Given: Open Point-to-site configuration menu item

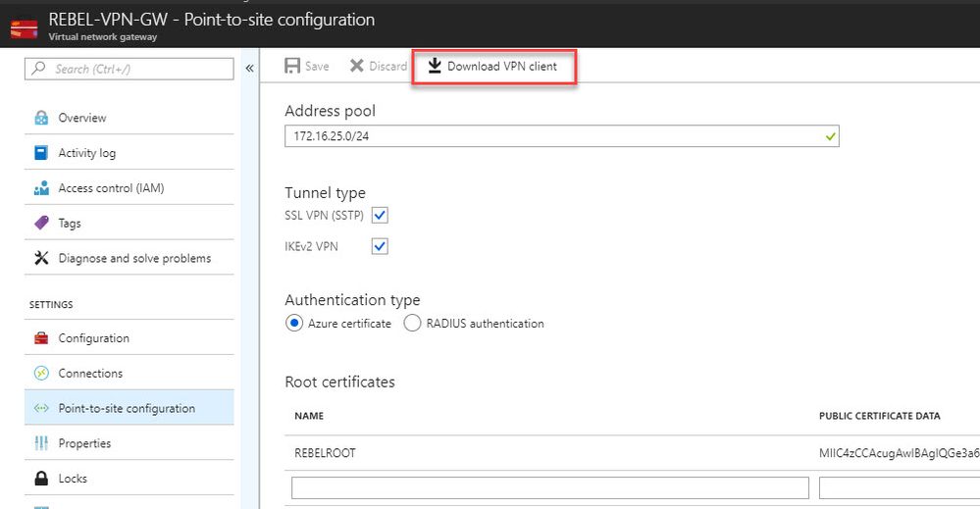Looking at the screenshot, I should click(127, 409).
